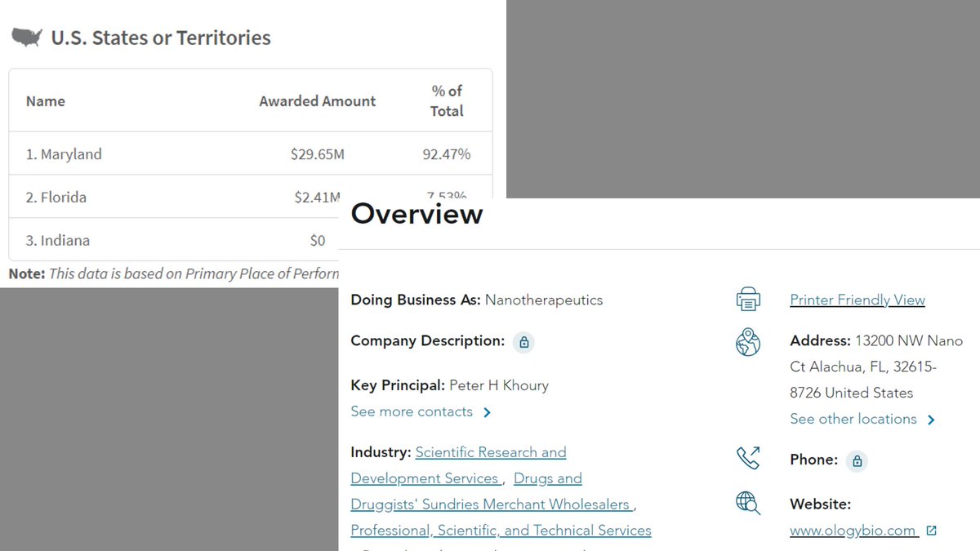The width and height of the screenshot is (980, 551).
Task: Expand the chevron next to See more contacts
Action: 488,412
